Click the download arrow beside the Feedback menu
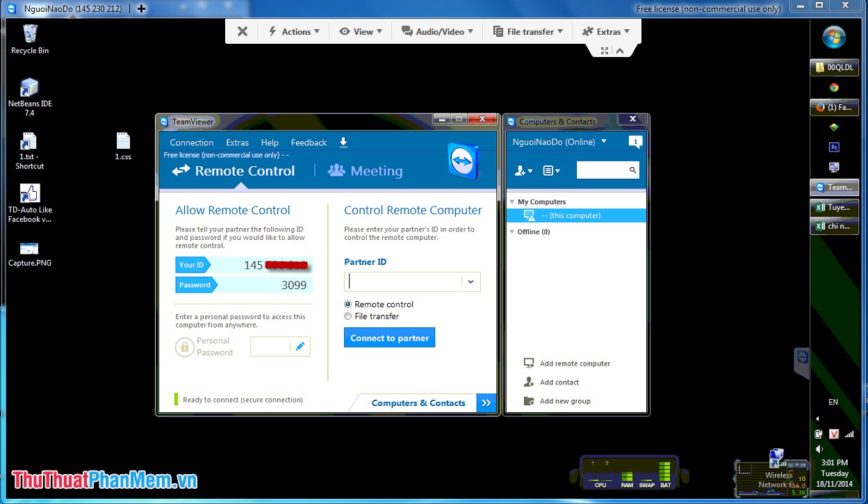The width and height of the screenshot is (868, 504). 343,142
